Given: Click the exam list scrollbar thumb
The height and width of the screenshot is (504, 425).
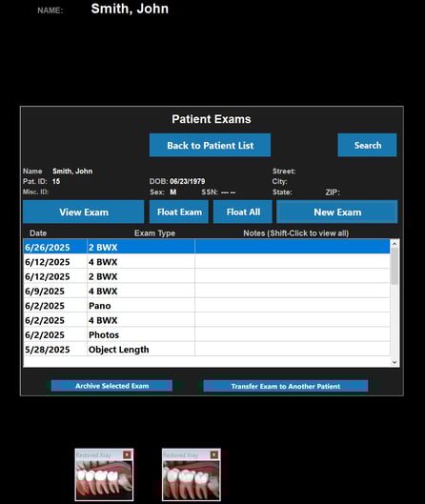Looking at the screenshot, I should (x=395, y=266).
